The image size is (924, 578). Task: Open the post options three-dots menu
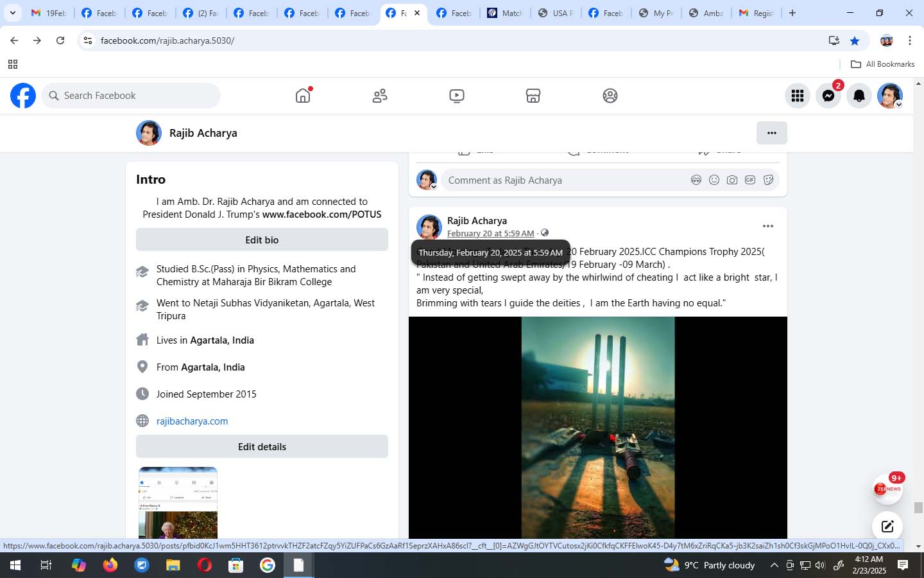tap(768, 226)
